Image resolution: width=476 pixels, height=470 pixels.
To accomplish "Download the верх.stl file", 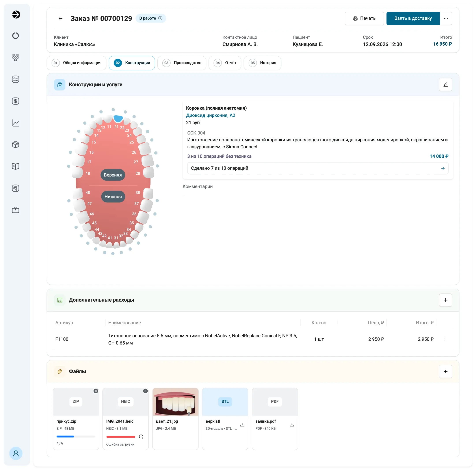I will click(242, 425).
